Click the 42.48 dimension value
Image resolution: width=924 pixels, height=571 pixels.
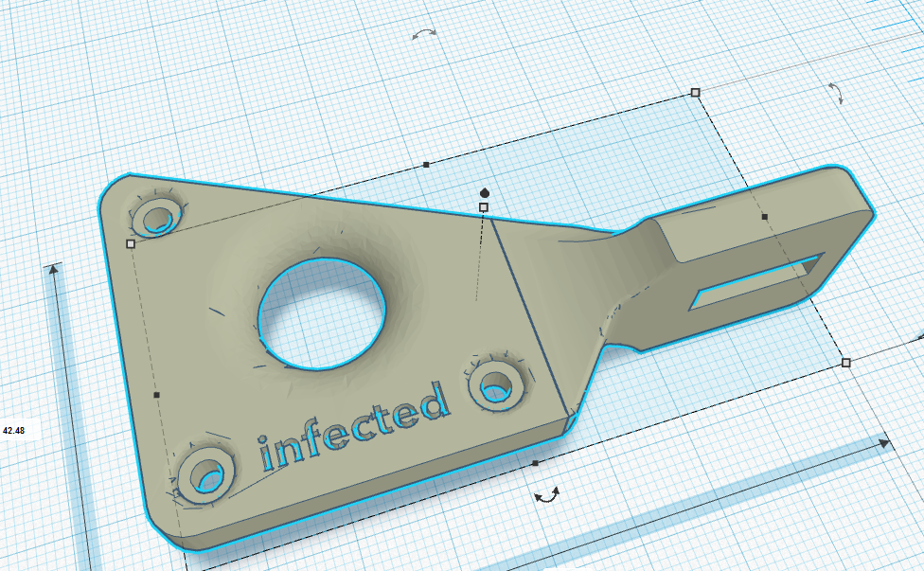(x=13, y=431)
